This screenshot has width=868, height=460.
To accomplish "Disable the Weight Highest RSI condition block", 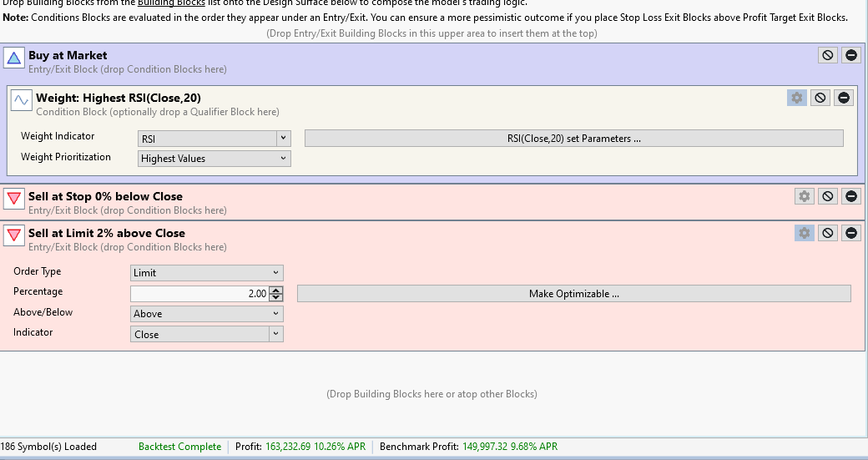I will pyautogui.click(x=820, y=98).
